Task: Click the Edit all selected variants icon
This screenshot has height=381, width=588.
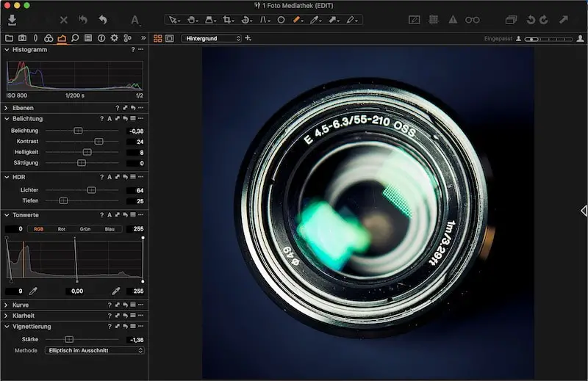Action: tap(511, 20)
